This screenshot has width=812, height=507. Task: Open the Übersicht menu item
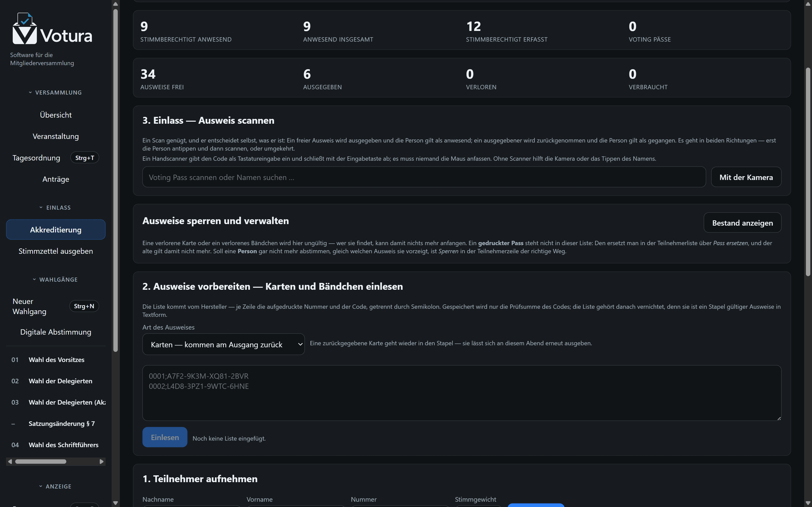point(56,115)
